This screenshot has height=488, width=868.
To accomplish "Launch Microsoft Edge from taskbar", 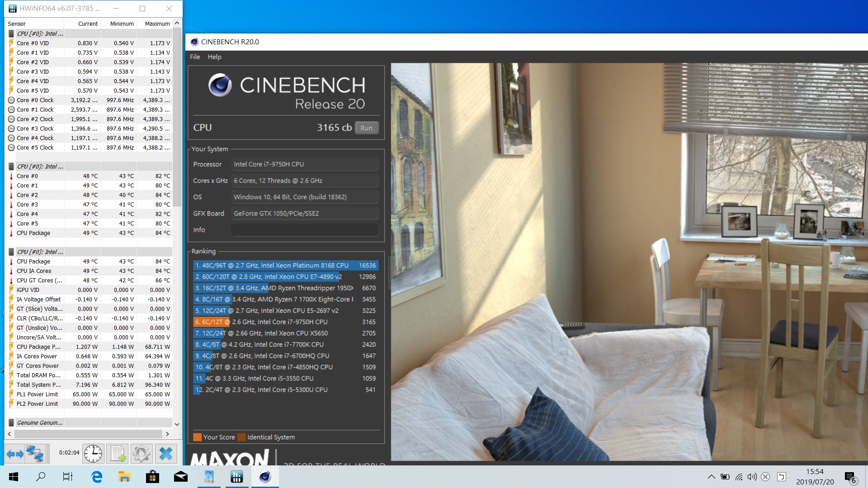I will [x=96, y=477].
